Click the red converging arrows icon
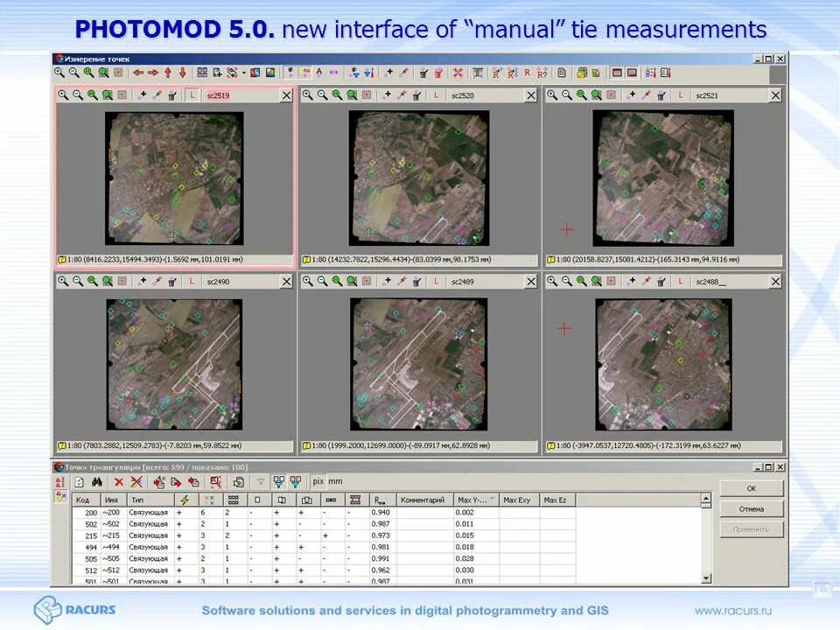 click(x=458, y=73)
